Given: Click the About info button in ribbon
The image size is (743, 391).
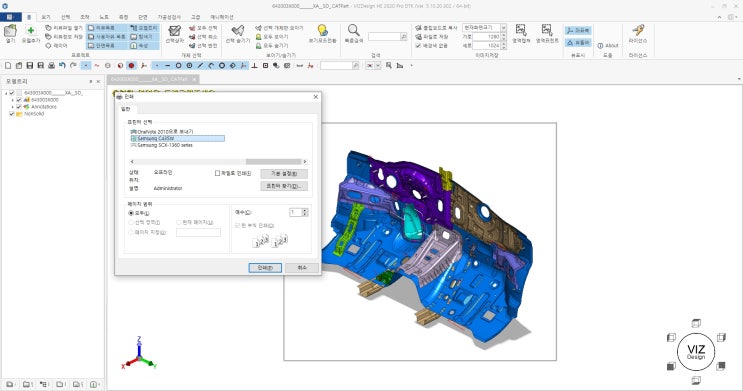Looking at the screenshot, I should pyautogui.click(x=608, y=45).
